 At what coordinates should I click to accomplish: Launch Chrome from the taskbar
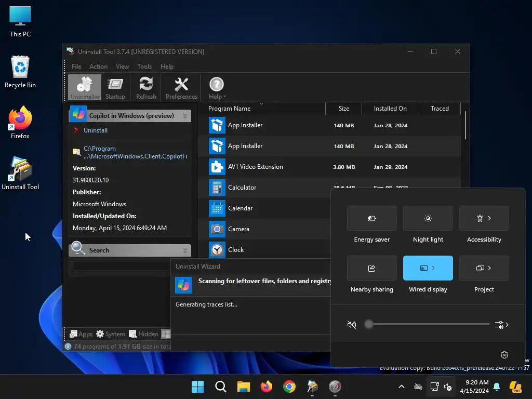click(289, 387)
